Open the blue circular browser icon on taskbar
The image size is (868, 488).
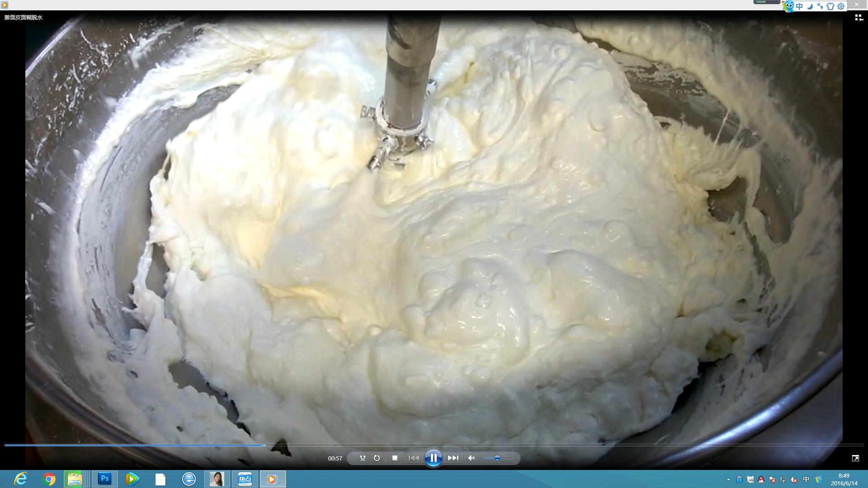coord(189,479)
